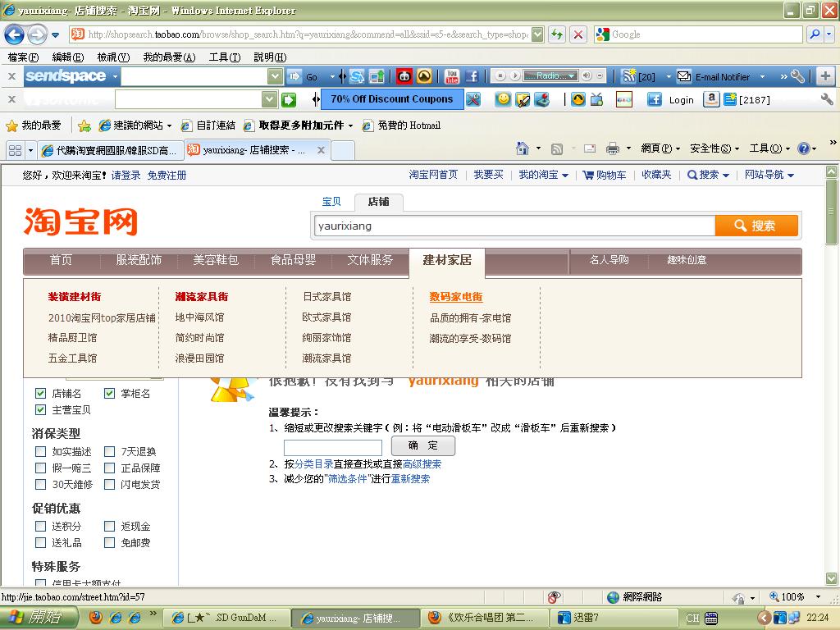Click the TV icon in second toolbar

tap(596, 99)
